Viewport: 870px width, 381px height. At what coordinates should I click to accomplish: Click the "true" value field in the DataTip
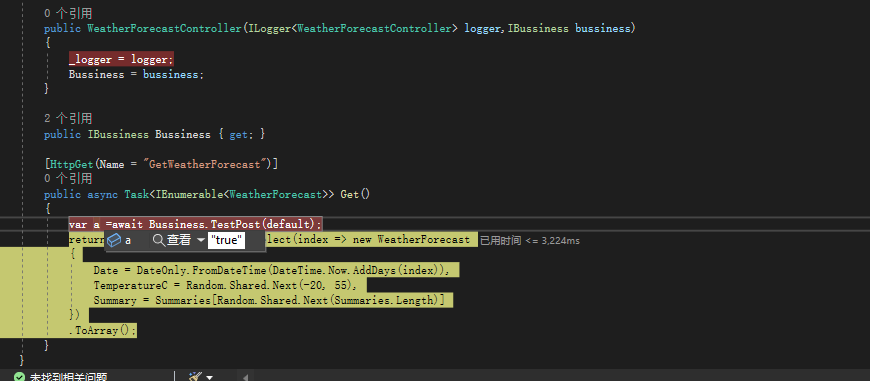(226, 240)
